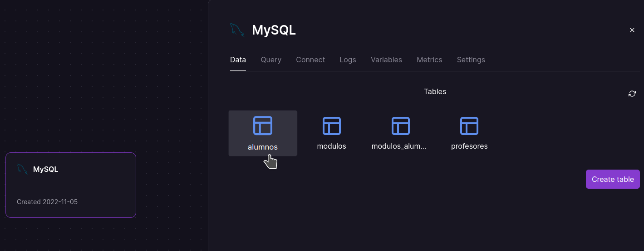Open the modulos table icon
The width and height of the screenshot is (644, 251).
[332, 126]
